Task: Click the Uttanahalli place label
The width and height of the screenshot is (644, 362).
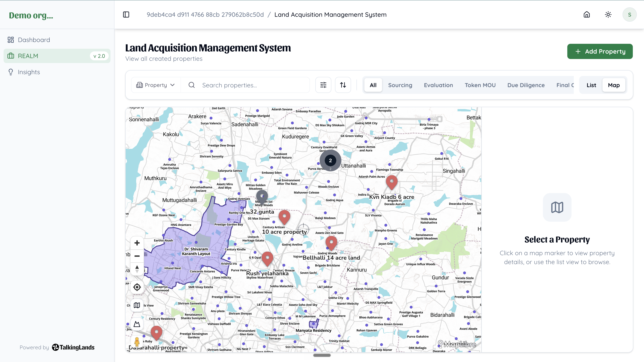Action: (x=354, y=166)
